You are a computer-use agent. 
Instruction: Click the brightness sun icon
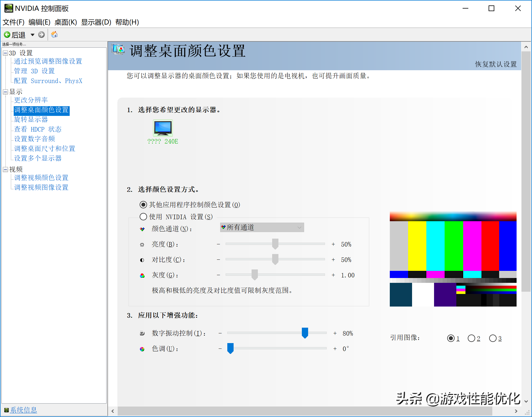coord(142,245)
